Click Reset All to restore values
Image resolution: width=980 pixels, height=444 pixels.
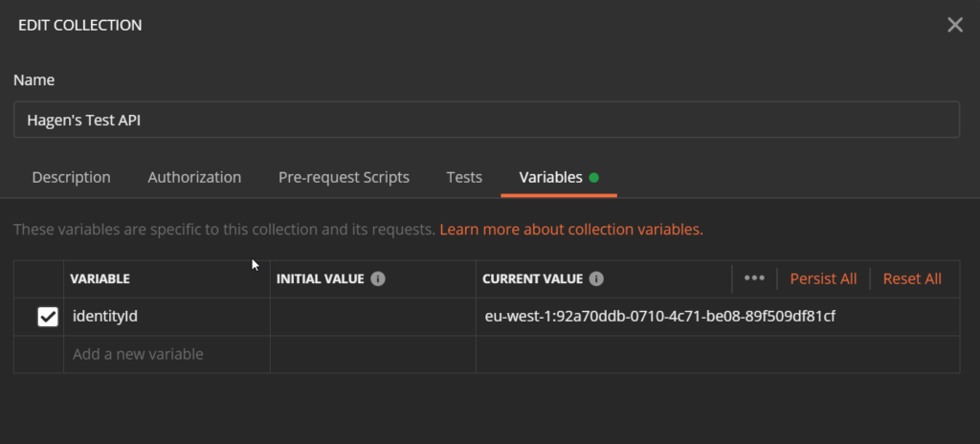[x=912, y=278]
